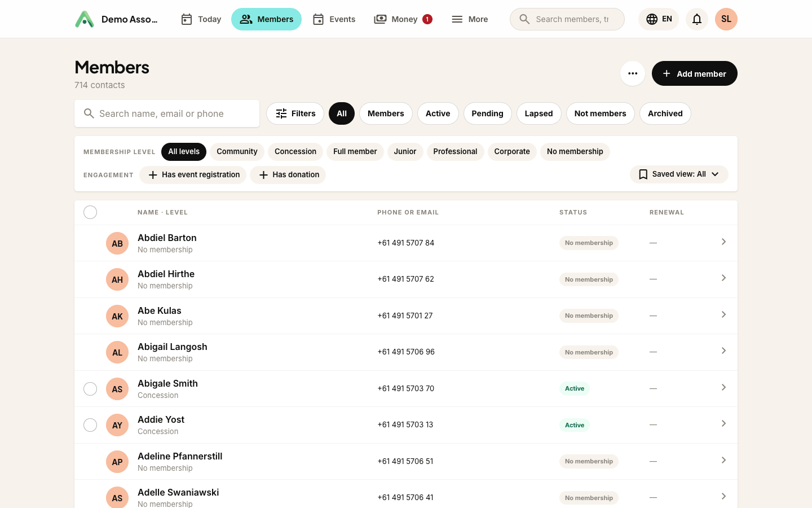
Task: Click phone number +61 491 5703 70
Action: click(x=406, y=388)
